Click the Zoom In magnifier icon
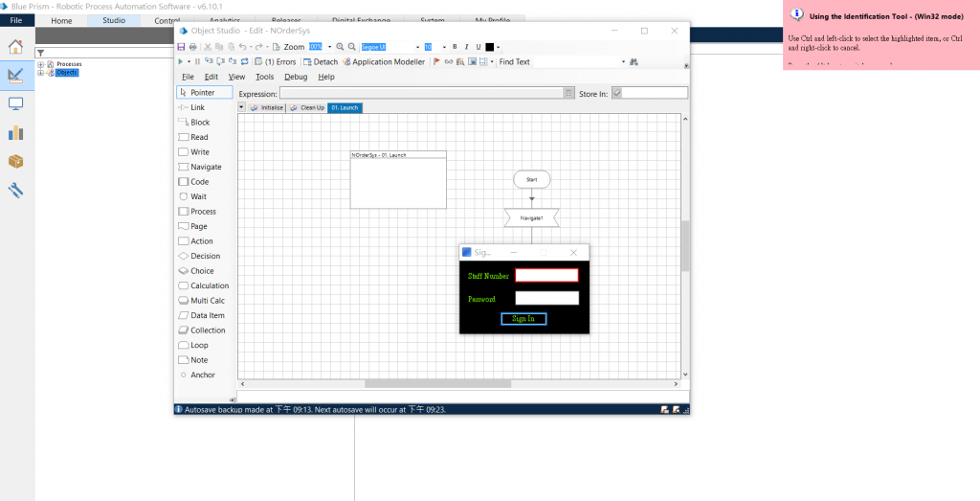 tap(340, 47)
